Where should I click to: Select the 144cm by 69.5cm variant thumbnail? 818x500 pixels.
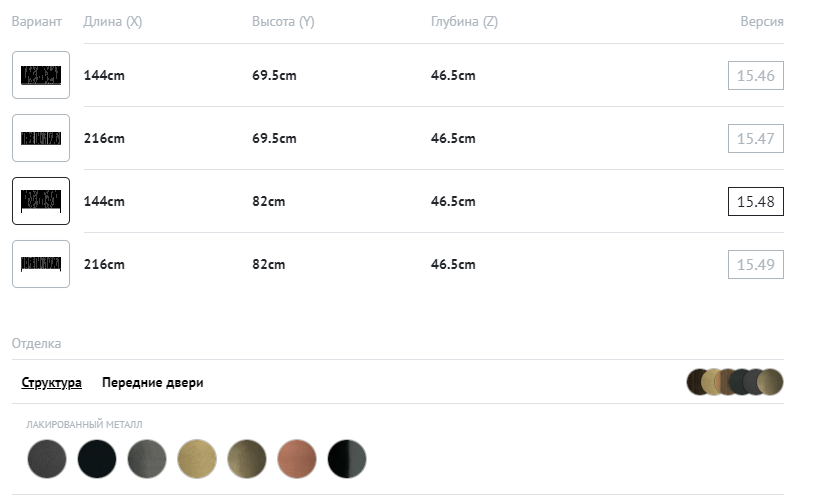pyautogui.click(x=41, y=75)
